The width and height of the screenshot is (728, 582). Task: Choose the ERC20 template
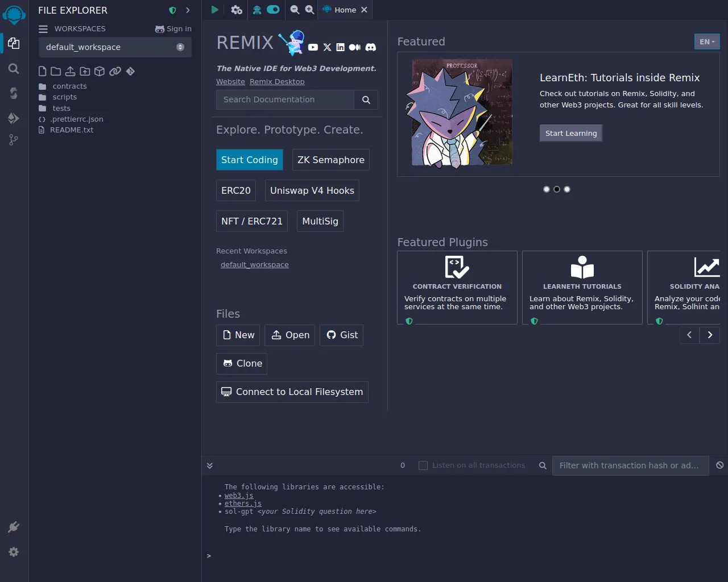(x=236, y=190)
